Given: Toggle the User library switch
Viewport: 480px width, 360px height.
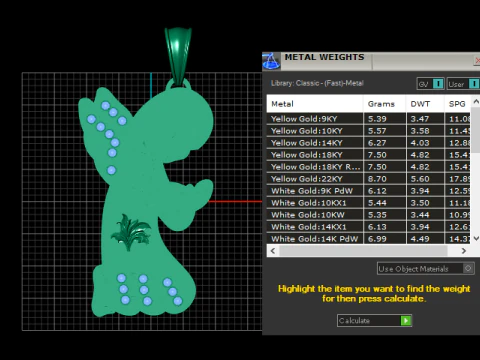Looking at the screenshot, I should 474,83.
